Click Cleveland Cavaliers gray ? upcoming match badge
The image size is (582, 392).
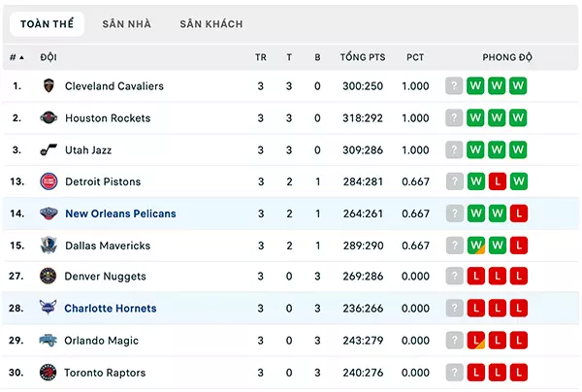pos(454,85)
